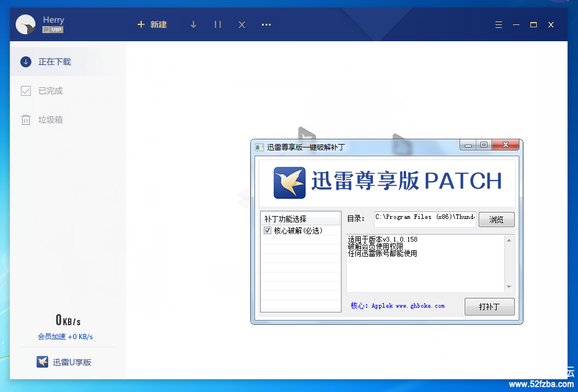Screen dimensions: 578x392
Task: Click the Herry user avatar
Action: 26,25
